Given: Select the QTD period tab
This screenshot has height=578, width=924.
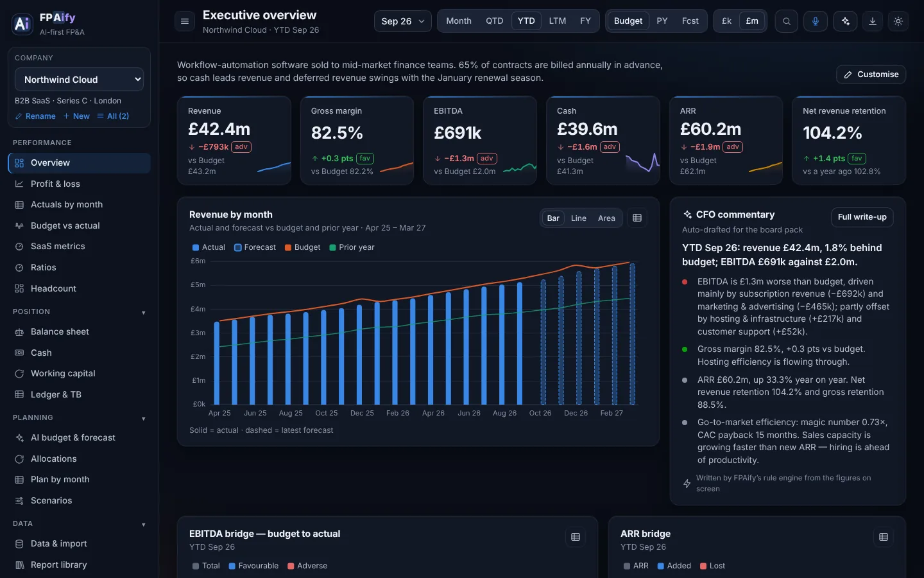Looking at the screenshot, I should (495, 21).
